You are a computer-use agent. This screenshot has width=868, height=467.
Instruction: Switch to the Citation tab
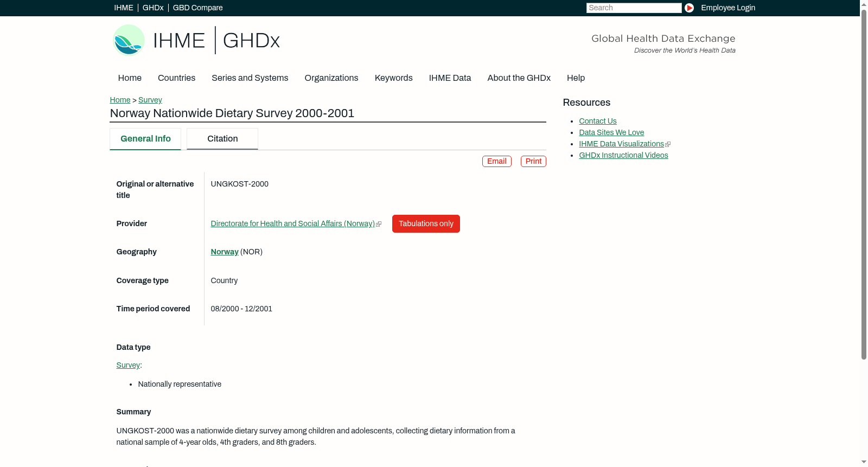point(222,139)
